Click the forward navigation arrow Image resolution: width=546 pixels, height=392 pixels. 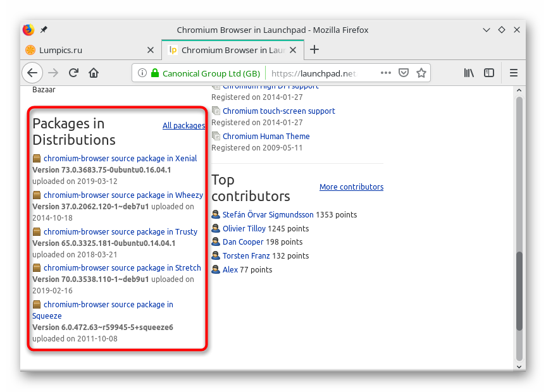tap(53, 73)
